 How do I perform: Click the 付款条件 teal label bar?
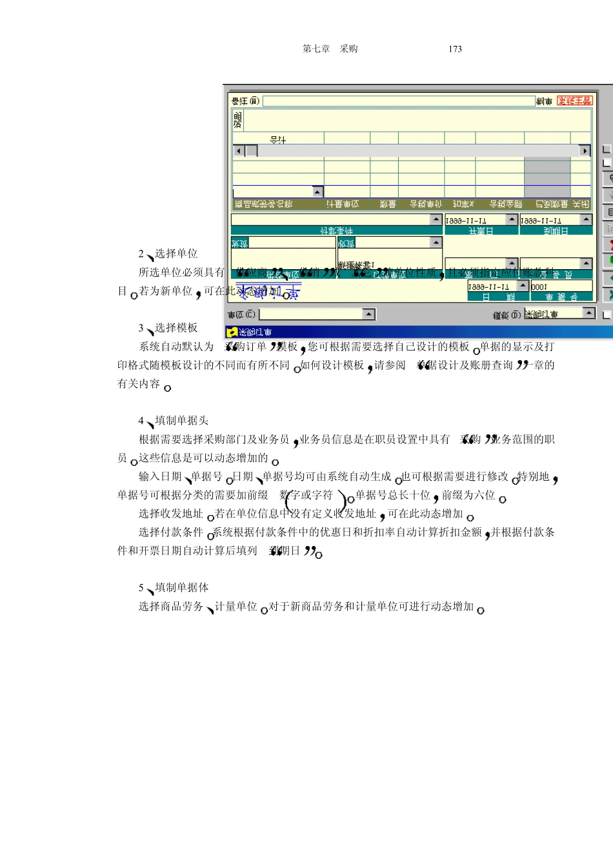337,230
